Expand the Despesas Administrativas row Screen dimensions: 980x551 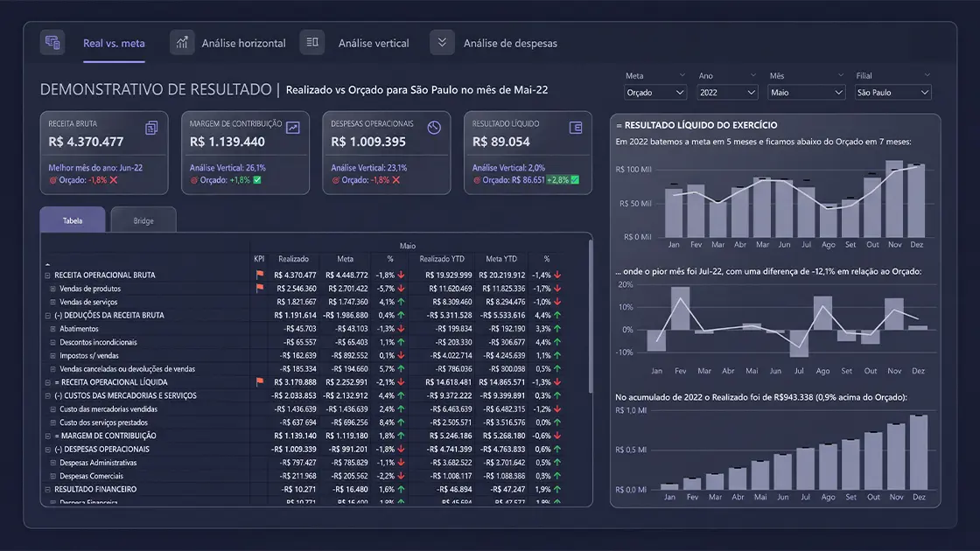click(53, 463)
